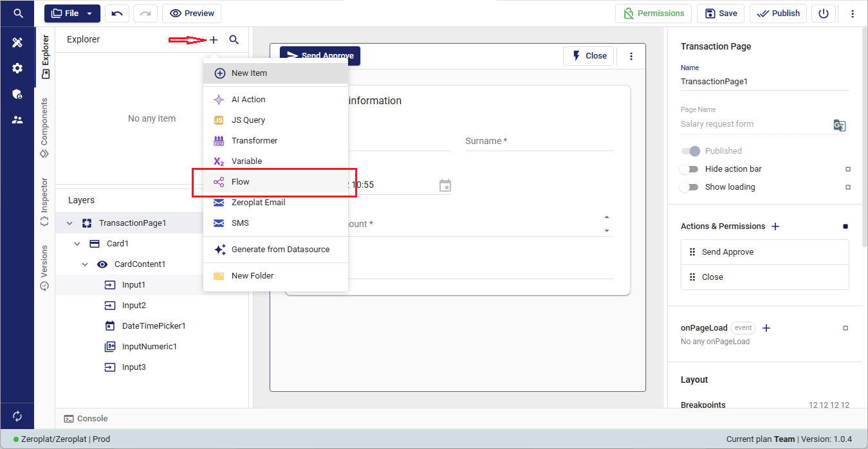Collapse the Card1 tree node
Screen dimensions: 868x449
click(x=77, y=244)
